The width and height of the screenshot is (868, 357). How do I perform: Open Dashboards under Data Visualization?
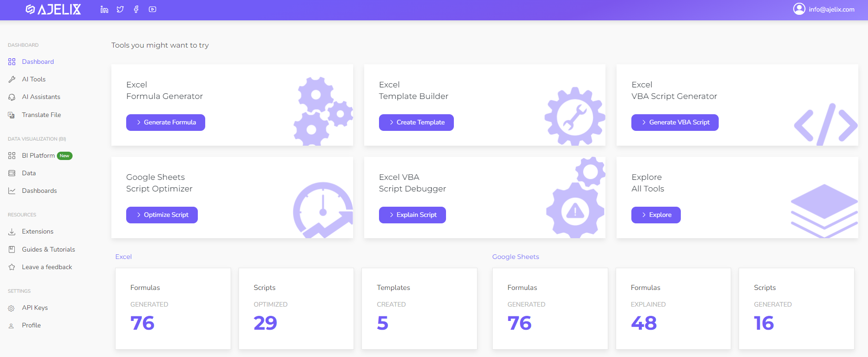(x=39, y=191)
